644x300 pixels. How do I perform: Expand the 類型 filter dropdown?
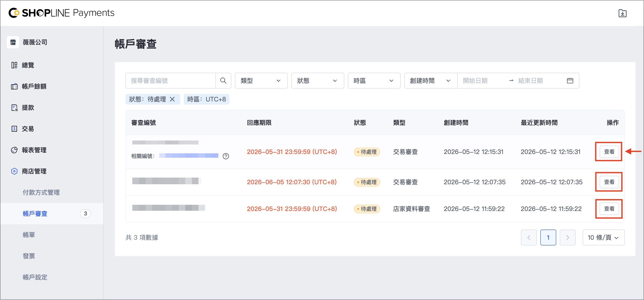[261, 81]
